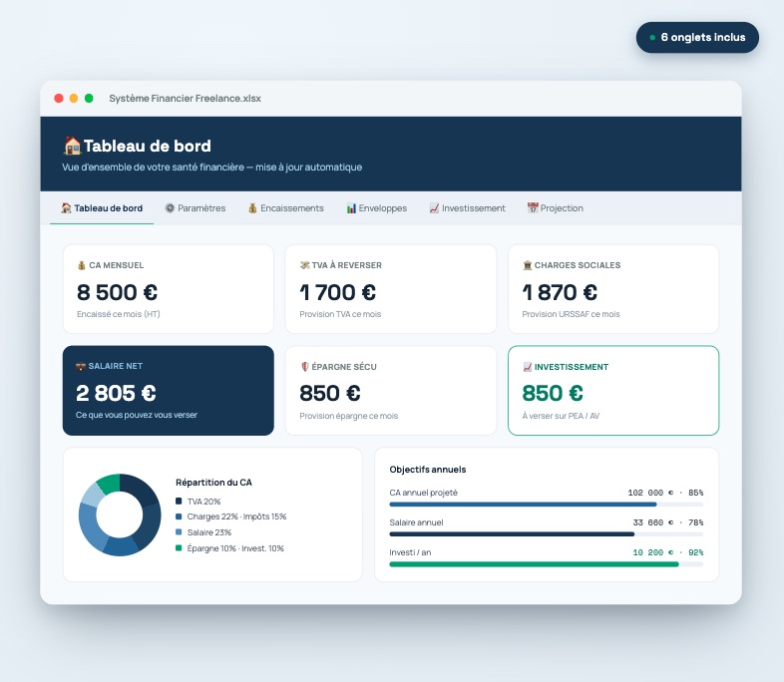Click the red close window dot
Screen dimensions: 784x682
pos(59,99)
